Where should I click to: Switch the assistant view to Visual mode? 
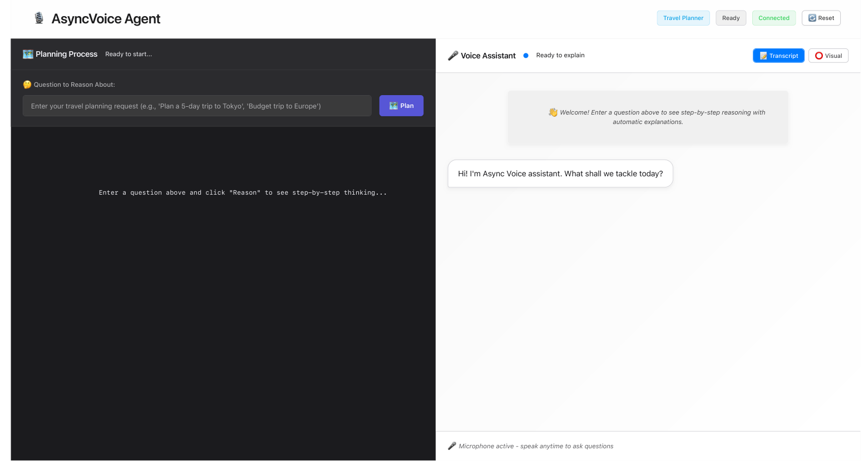point(828,56)
